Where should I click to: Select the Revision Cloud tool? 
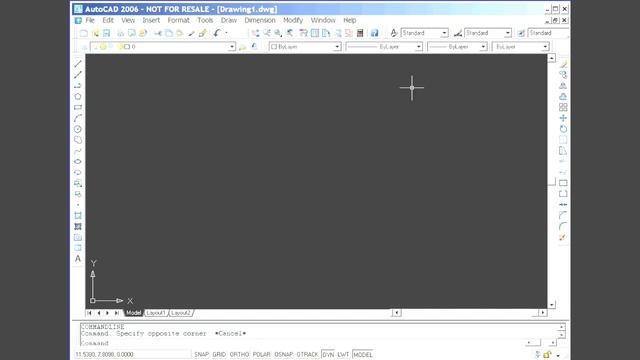(x=78, y=140)
